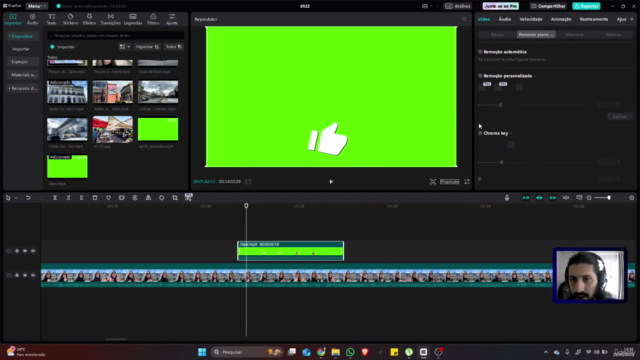
Task: Click the timeline zoom-out icon
Action: (589, 198)
